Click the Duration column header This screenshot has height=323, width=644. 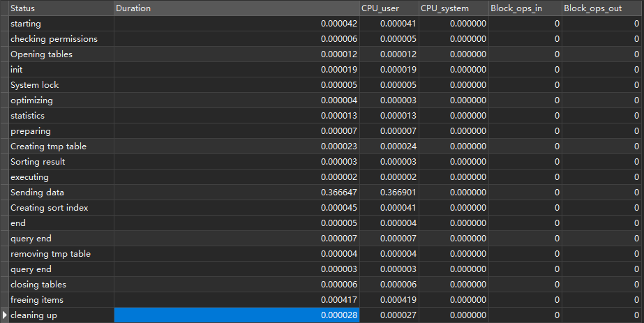coord(237,8)
